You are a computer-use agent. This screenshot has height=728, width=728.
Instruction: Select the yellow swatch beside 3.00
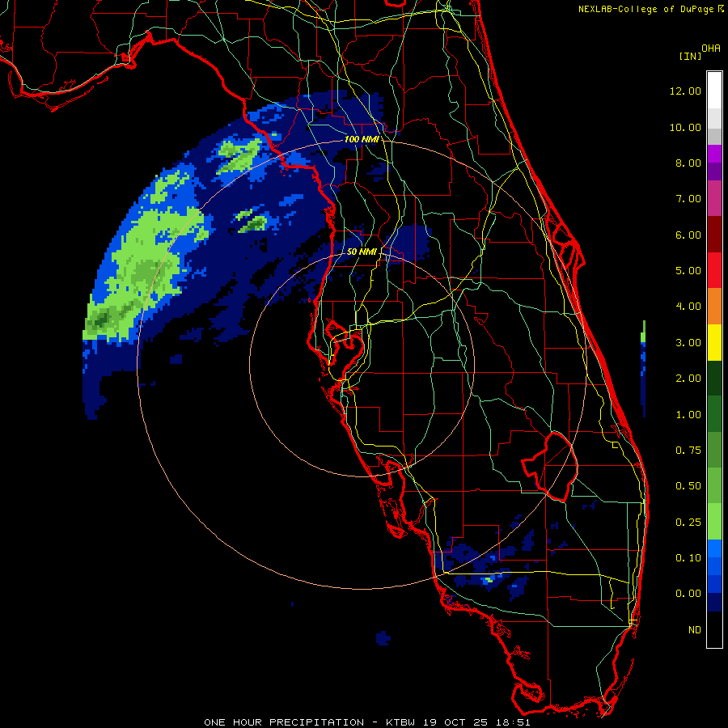[714, 342]
